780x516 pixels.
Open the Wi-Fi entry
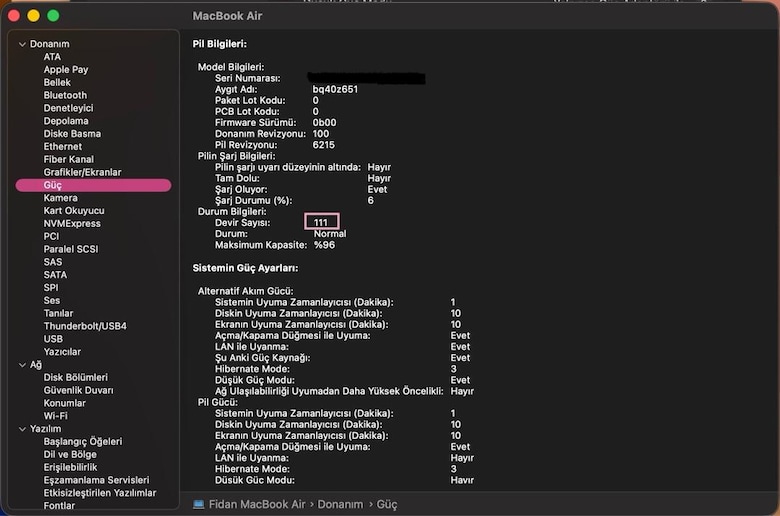pyautogui.click(x=56, y=416)
